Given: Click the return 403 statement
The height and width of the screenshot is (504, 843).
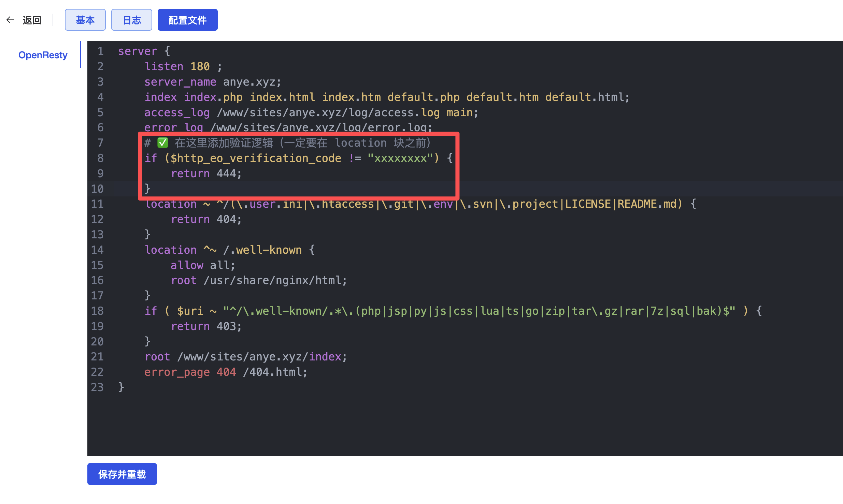Looking at the screenshot, I should (206, 326).
